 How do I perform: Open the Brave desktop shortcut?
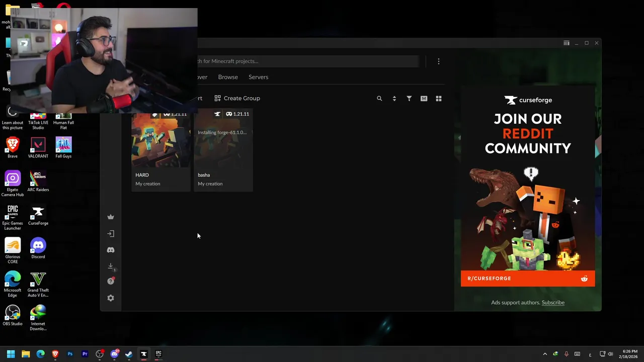point(13,148)
